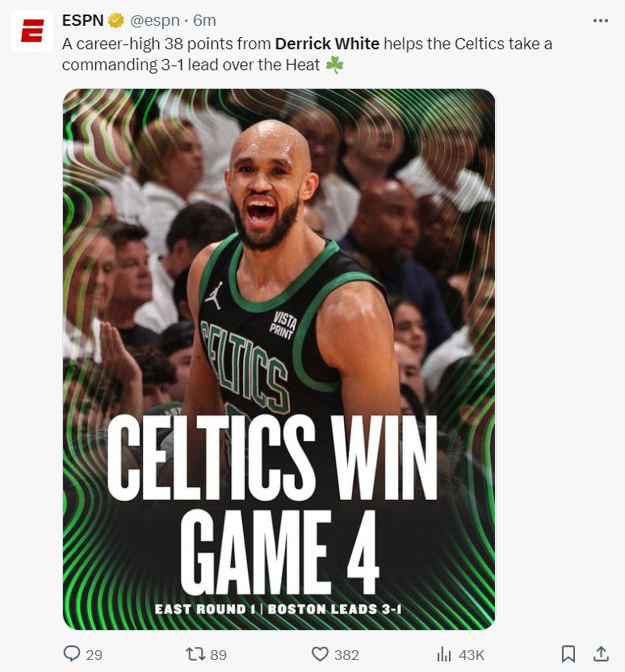Click the shamrock emoji in the tweet
The width and height of the screenshot is (625, 672).
(x=334, y=65)
